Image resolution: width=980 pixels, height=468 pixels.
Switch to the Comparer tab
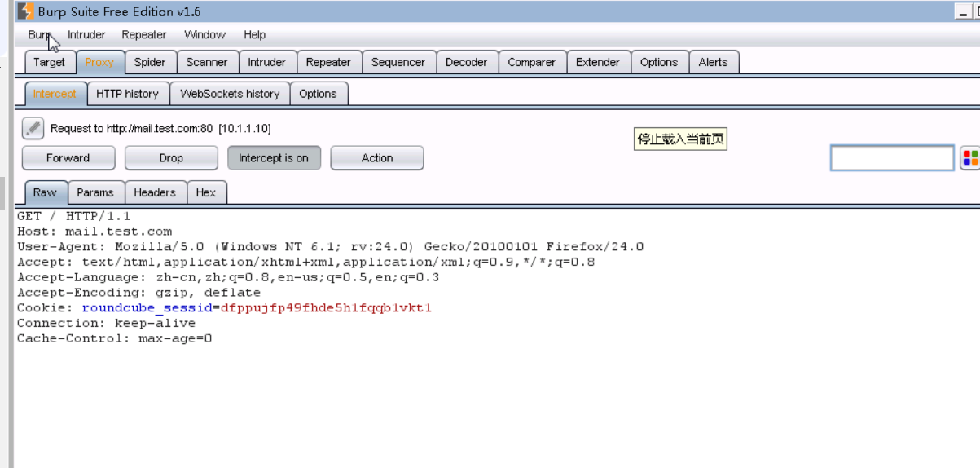532,62
